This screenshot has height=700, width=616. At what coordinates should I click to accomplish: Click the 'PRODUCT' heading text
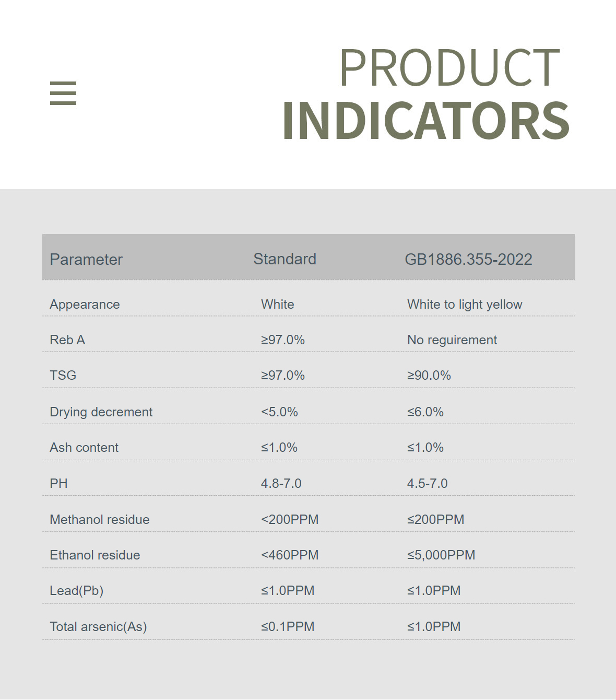[x=449, y=67]
